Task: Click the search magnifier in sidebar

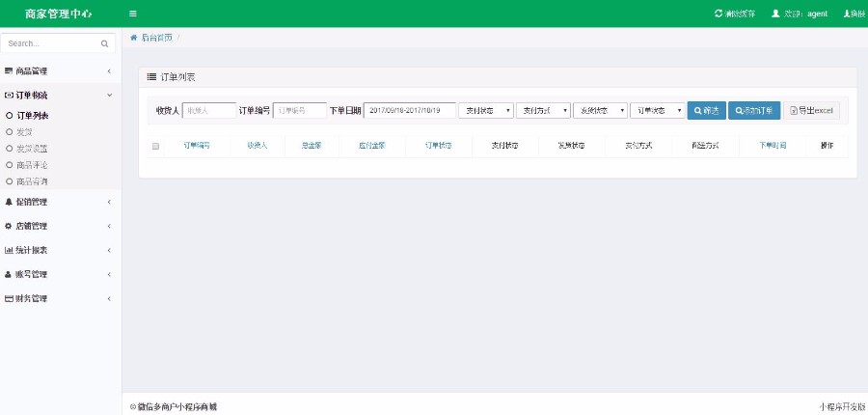Action: [x=104, y=43]
